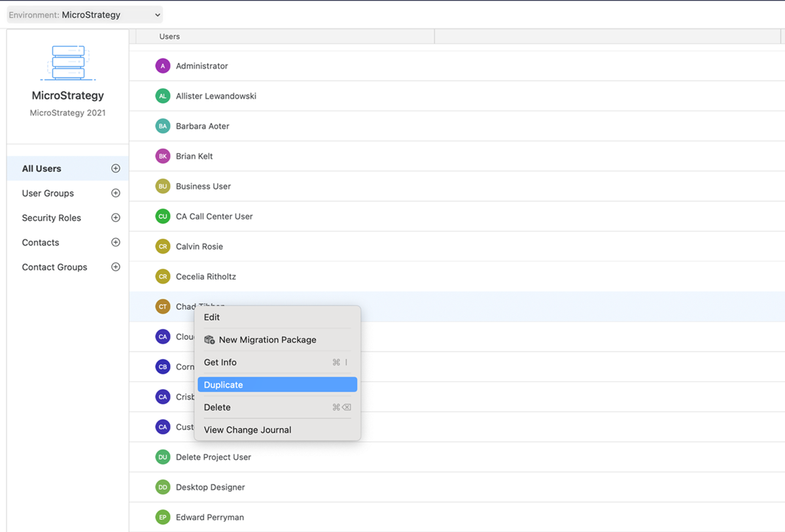Open the User Groups sidebar section
The width and height of the screenshot is (785, 532).
click(48, 193)
